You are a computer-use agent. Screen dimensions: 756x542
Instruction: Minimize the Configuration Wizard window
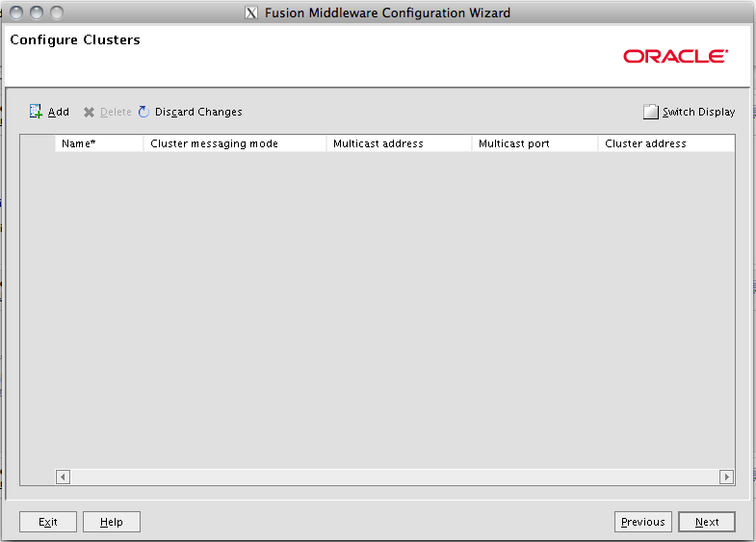point(37,13)
